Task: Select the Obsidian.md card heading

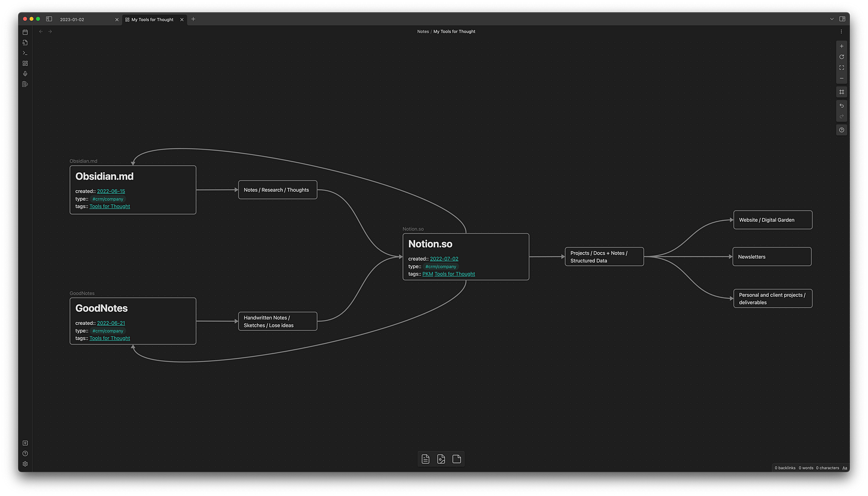Action: pyautogui.click(x=104, y=176)
